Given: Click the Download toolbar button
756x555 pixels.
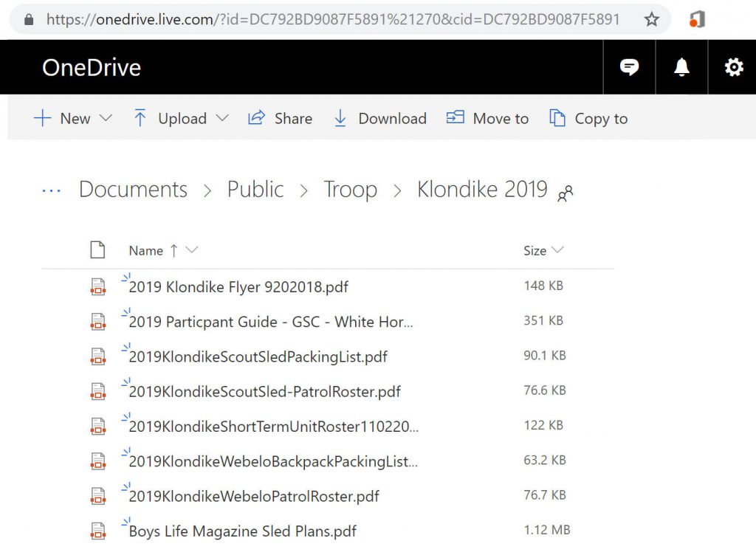Looking at the screenshot, I should pyautogui.click(x=380, y=118).
